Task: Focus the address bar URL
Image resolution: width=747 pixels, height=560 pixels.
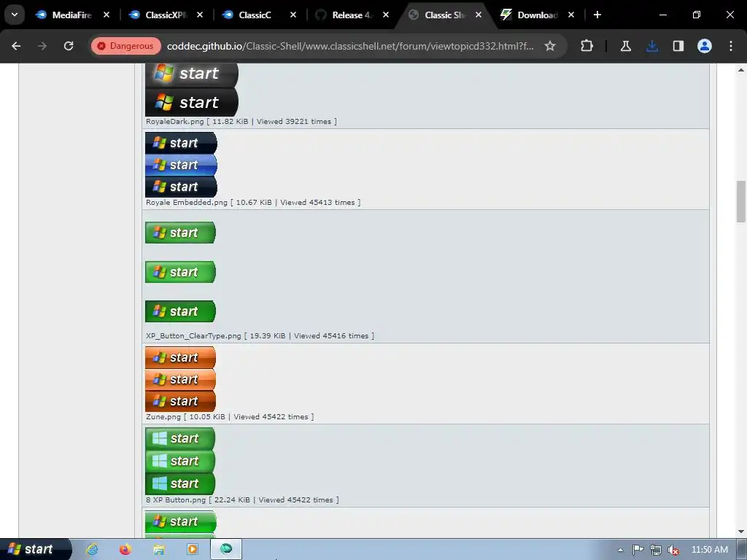Action: click(x=350, y=46)
